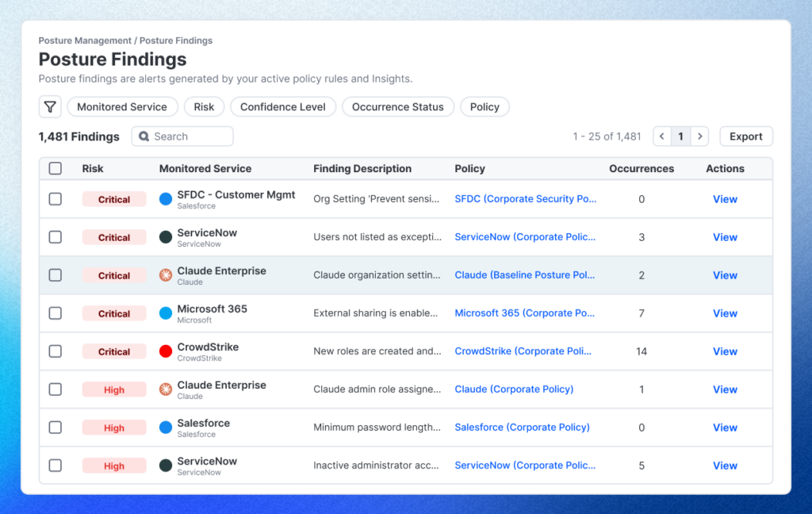The image size is (812, 514).
Task: Open Claude (Corporate Policy) link
Action: (514, 389)
